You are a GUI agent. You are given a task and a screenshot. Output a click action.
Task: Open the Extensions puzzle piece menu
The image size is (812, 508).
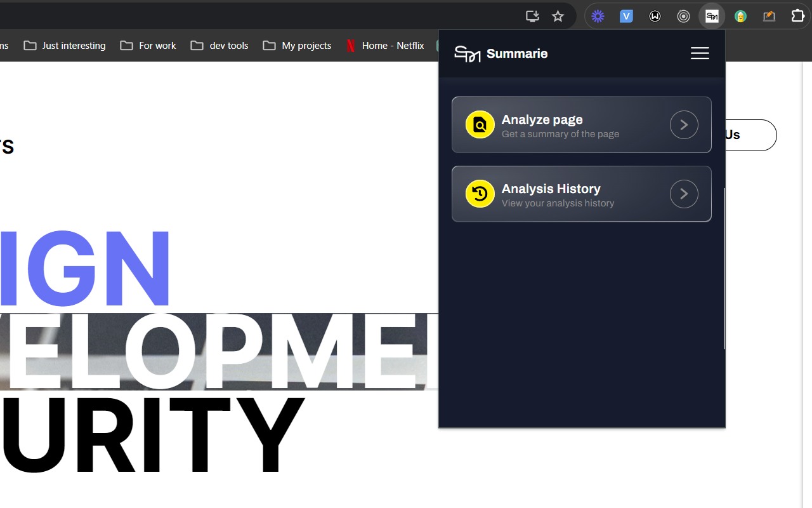coord(797,17)
